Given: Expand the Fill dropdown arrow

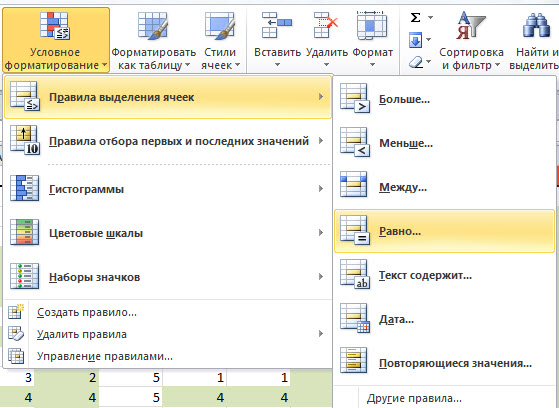Looking at the screenshot, I should pos(429,40).
